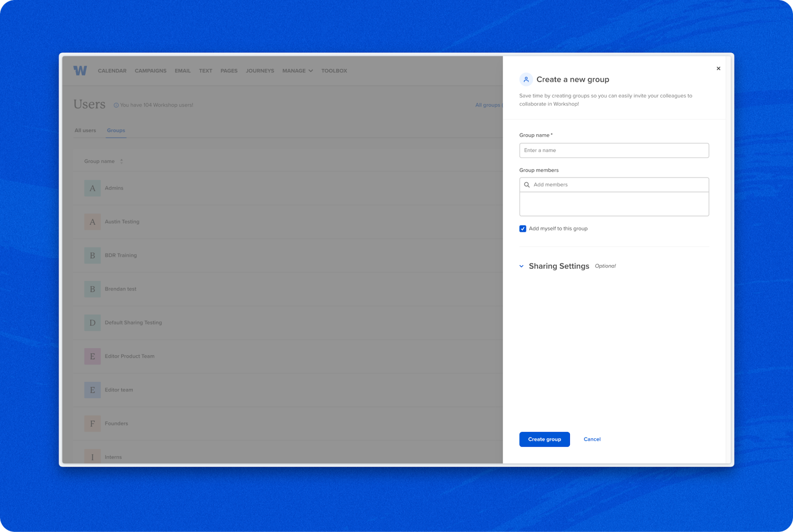
Task: Click the All groups link
Action: coord(488,105)
